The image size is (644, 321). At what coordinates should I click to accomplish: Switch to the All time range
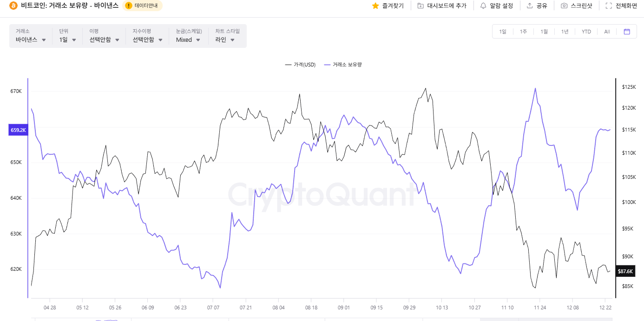(607, 32)
